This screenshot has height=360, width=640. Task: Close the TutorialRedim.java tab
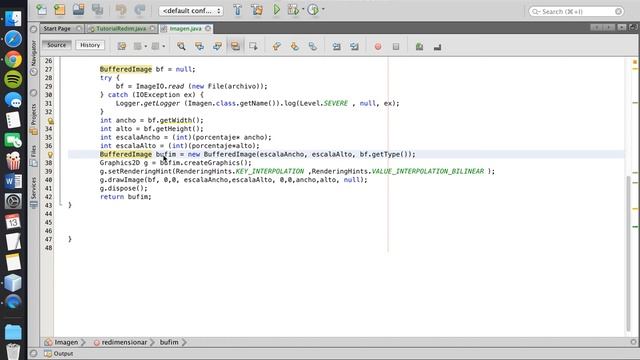[152, 29]
